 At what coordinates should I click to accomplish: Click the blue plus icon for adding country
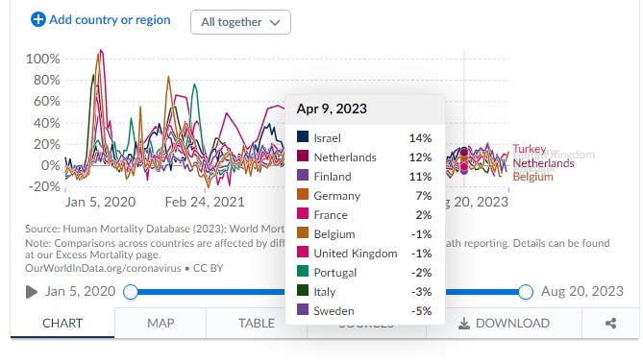pyautogui.click(x=38, y=19)
